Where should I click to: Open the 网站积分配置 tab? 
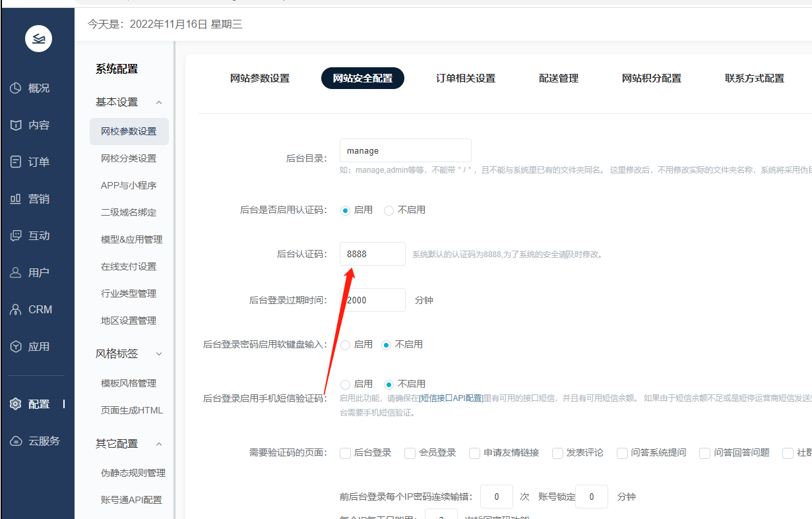click(651, 78)
